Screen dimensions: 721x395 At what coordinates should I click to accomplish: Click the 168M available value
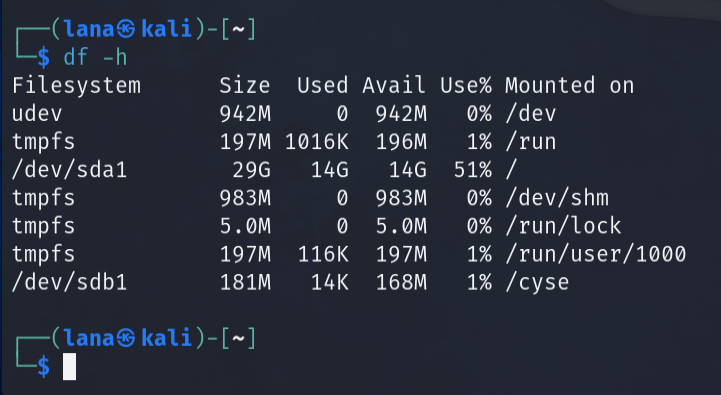click(401, 282)
